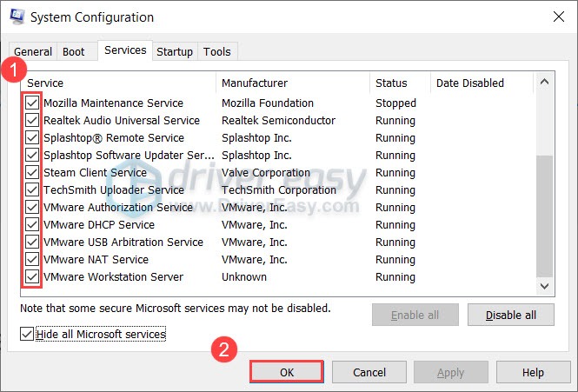Viewport: 578px width, 392px height.
Task: Go to the Startup tab
Action: pyautogui.click(x=174, y=52)
